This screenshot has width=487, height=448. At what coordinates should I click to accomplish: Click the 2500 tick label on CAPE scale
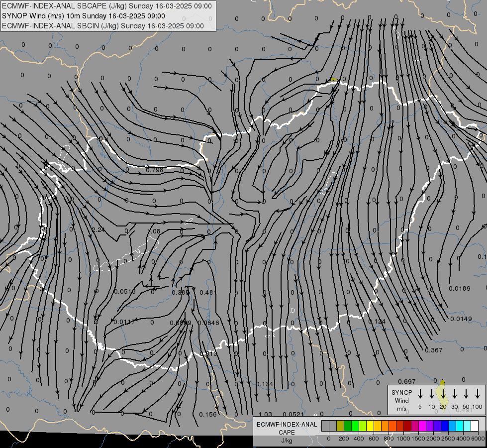pos(448,439)
